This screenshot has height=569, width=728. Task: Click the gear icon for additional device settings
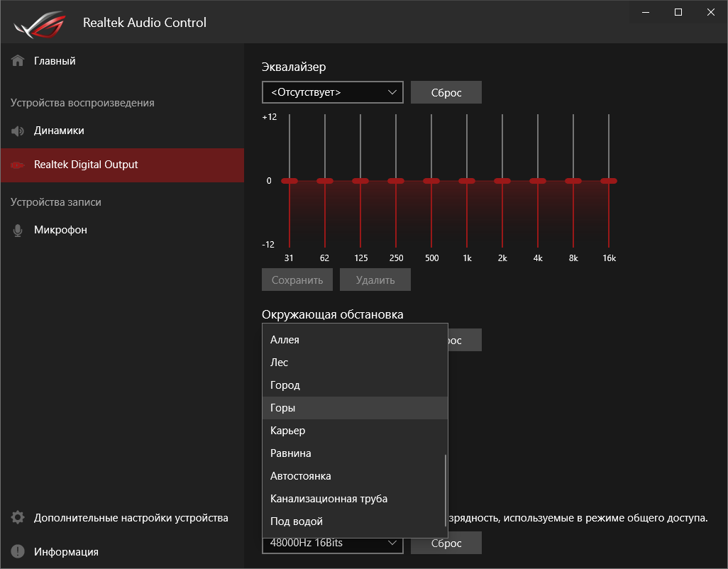tap(18, 517)
